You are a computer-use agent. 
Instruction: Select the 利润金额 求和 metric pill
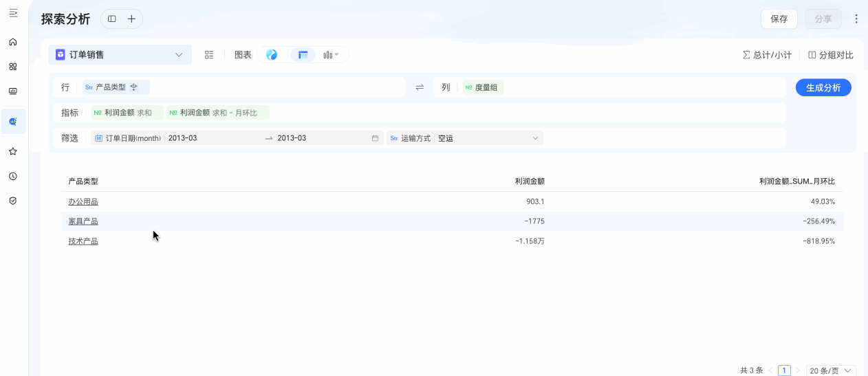(x=127, y=113)
